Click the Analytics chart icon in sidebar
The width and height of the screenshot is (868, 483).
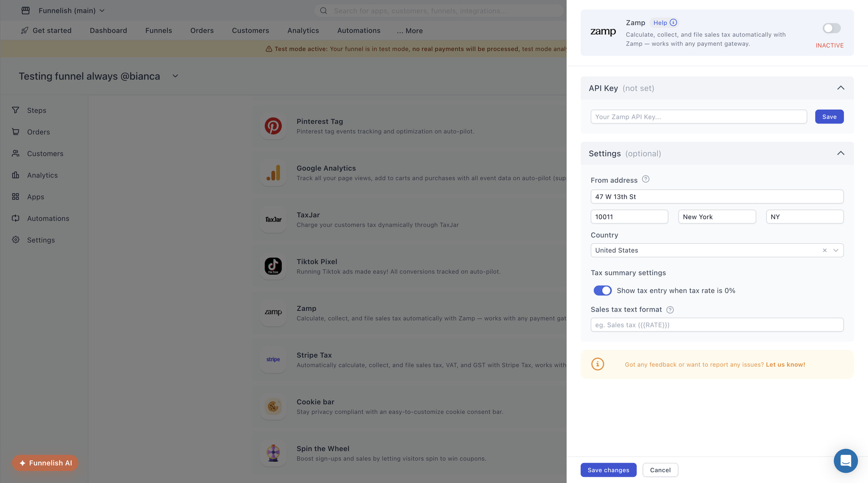pyautogui.click(x=15, y=175)
